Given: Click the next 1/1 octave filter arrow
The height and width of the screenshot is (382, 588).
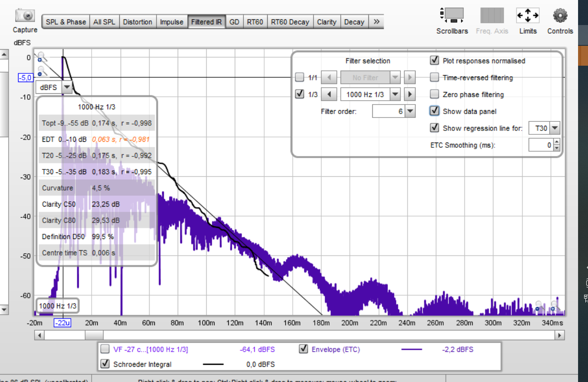Looking at the screenshot, I should point(409,78).
